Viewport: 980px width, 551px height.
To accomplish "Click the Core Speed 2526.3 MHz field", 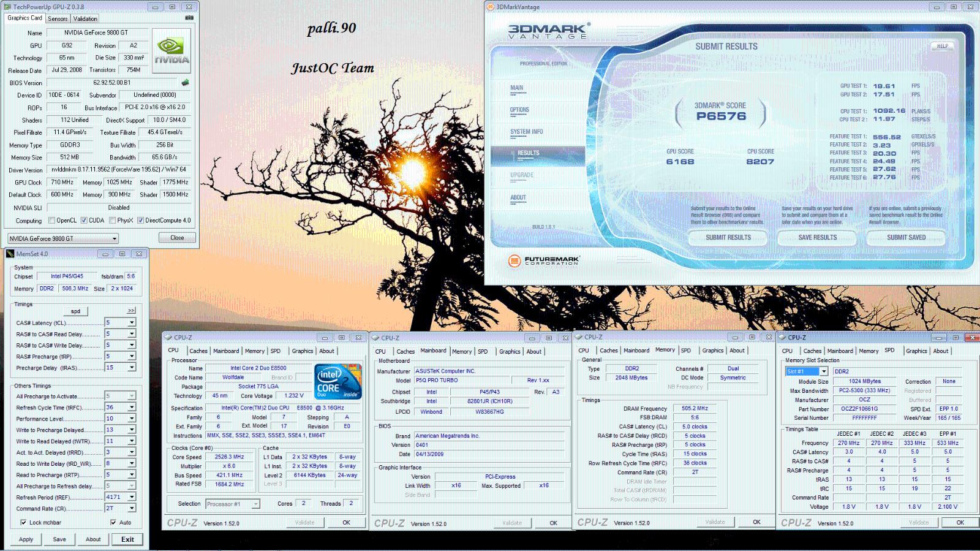I will [230, 457].
